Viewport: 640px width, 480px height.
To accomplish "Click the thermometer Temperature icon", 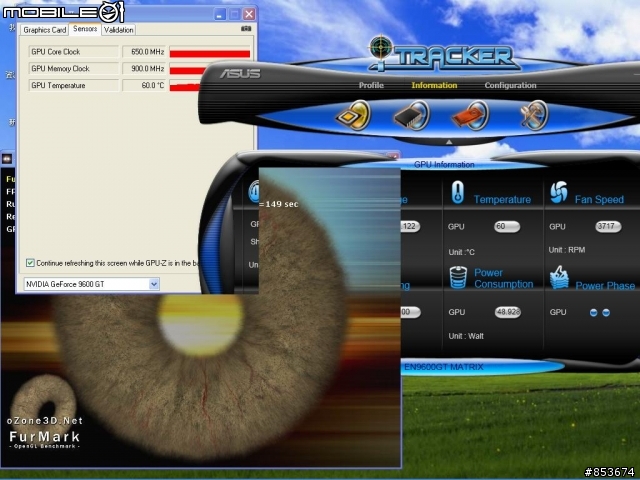I will 458,192.
